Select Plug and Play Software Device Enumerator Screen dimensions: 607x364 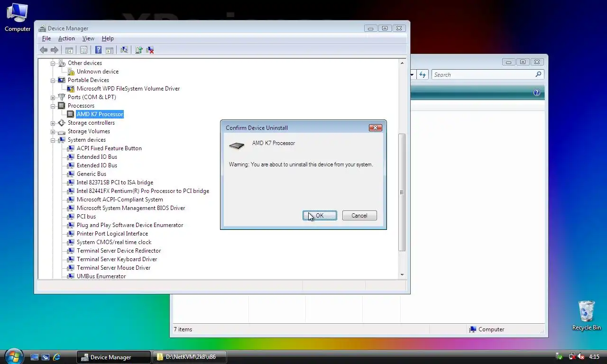click(130, 225)
